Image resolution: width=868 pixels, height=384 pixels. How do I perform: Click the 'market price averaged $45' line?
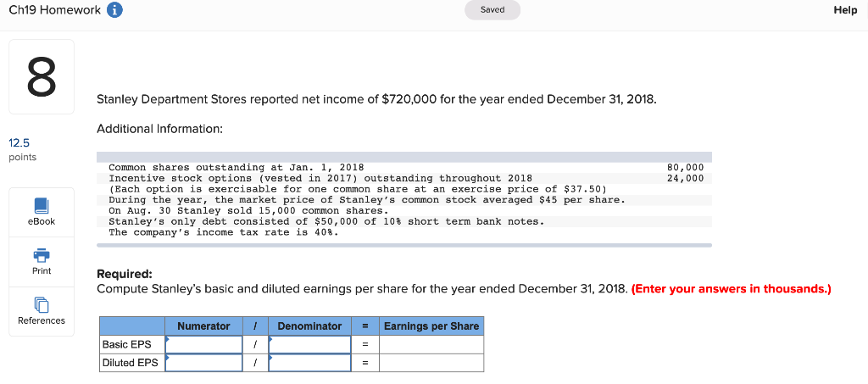tap(367, 200)
